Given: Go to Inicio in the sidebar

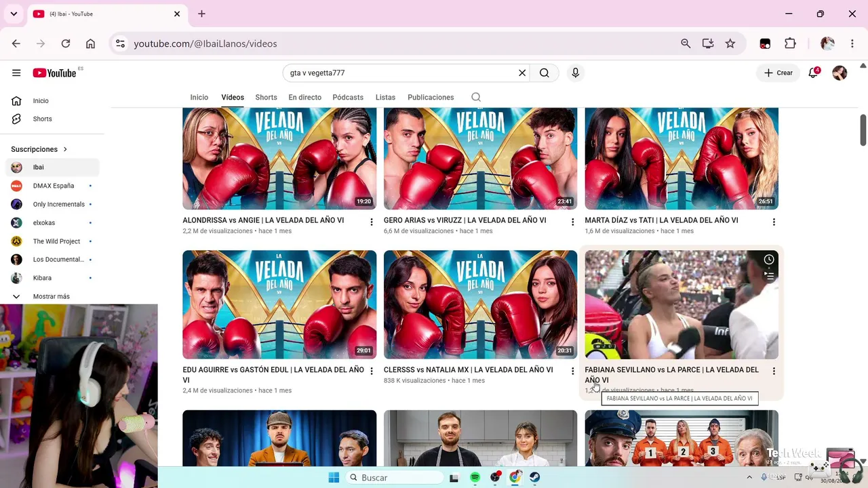Looking at the screenshot, I should click(x=53, y=101).
